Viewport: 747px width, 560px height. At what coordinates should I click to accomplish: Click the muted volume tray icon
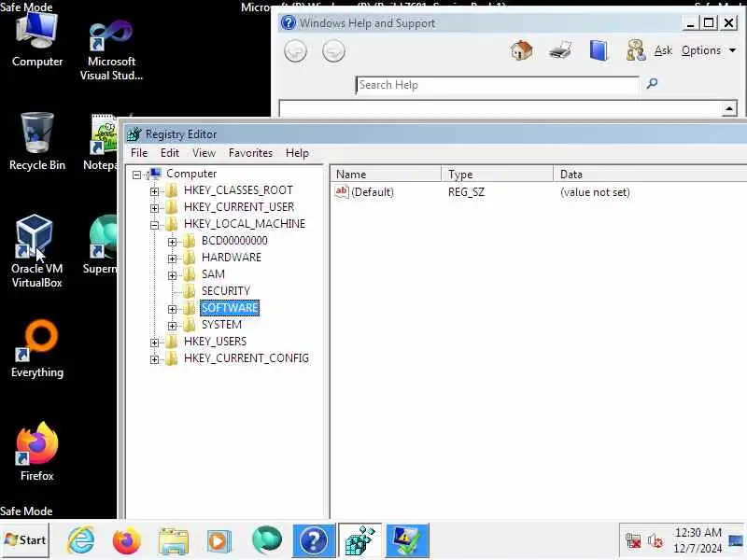(x=655, y=540)
